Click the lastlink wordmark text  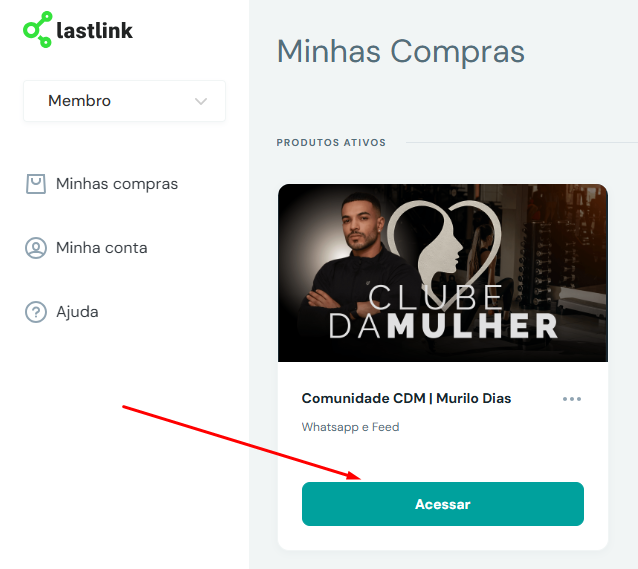point(94,30)
